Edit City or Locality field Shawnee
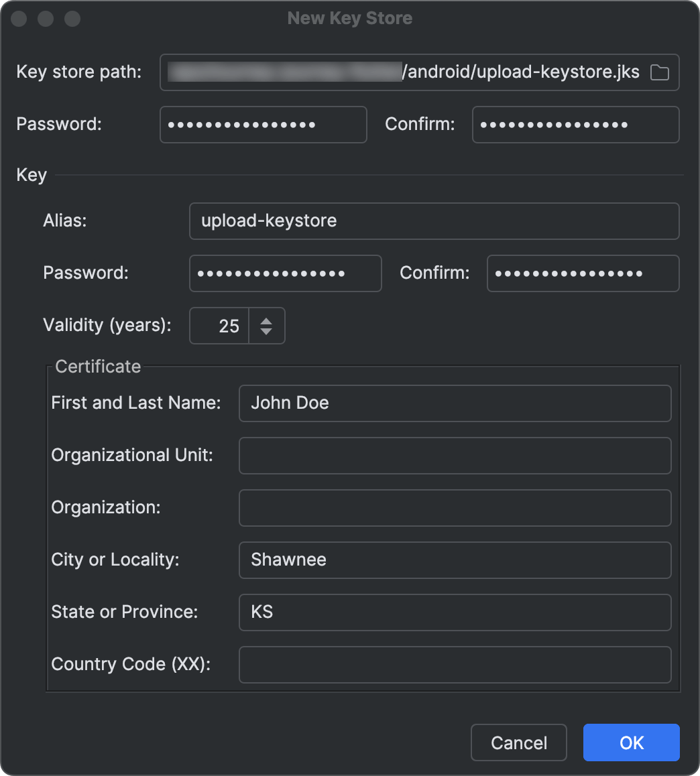700x776 pixels. coord(455,560)
